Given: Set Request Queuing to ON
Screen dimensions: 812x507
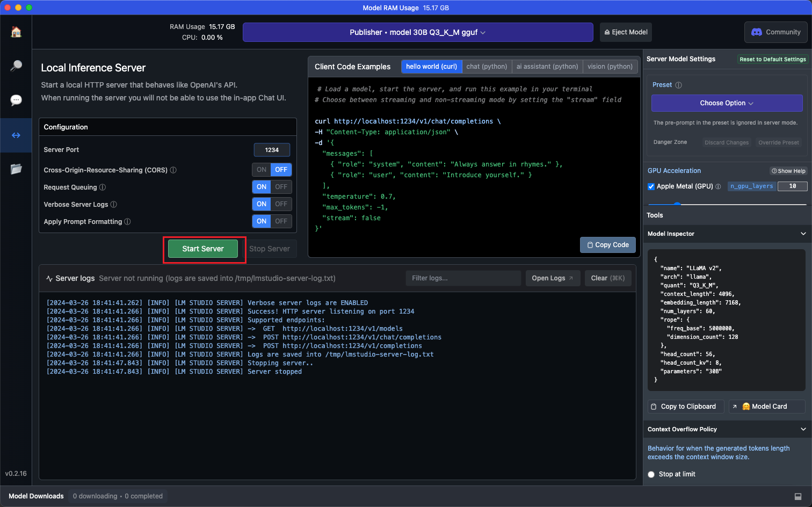Looking at the screenshot, I should [x=262, y=187].
